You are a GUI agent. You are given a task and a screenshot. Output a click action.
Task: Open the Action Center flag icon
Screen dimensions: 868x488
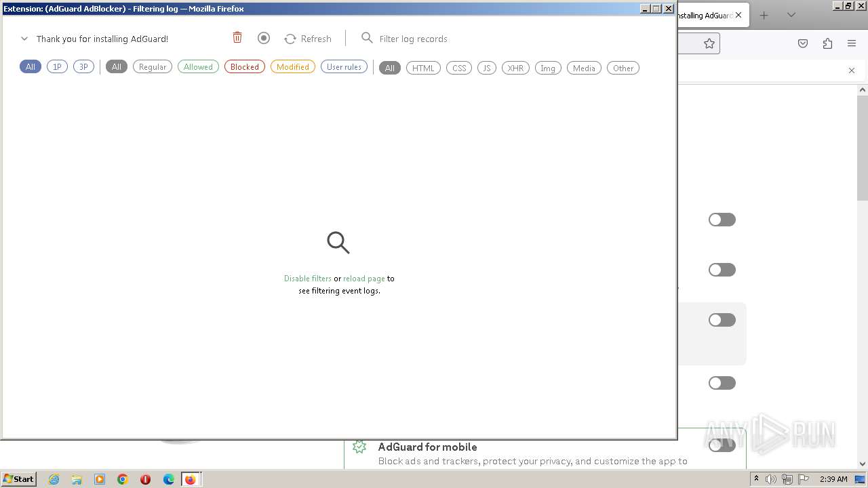pyautogui.click(x=803, y=479)
